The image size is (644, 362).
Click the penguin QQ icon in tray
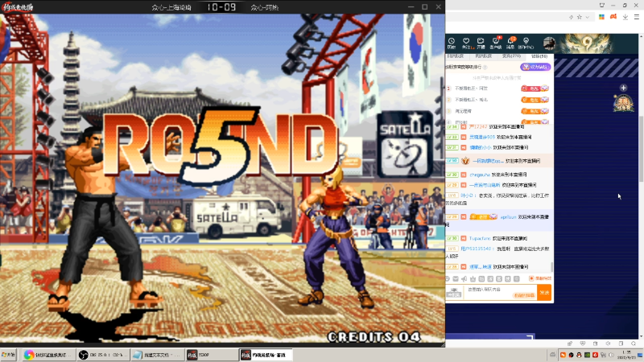(x=579, y=355)
